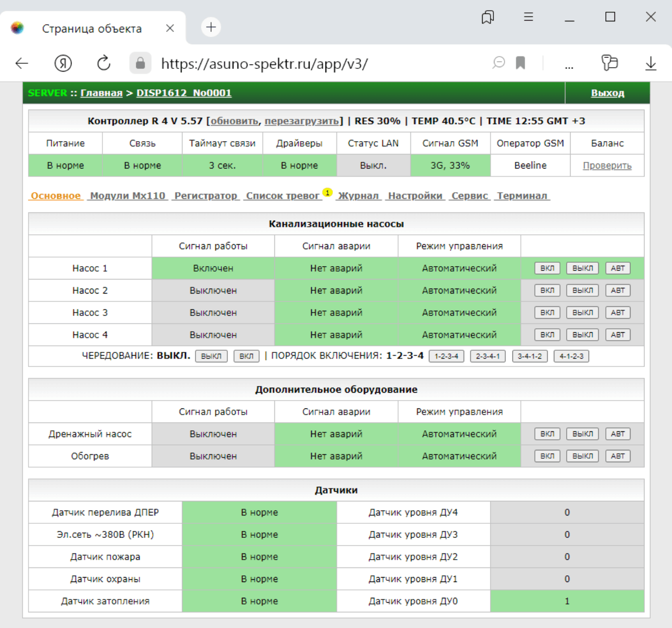Open the Список тревог tab
This screenshot has width=672, height=628.
click(x=283, y=196)
